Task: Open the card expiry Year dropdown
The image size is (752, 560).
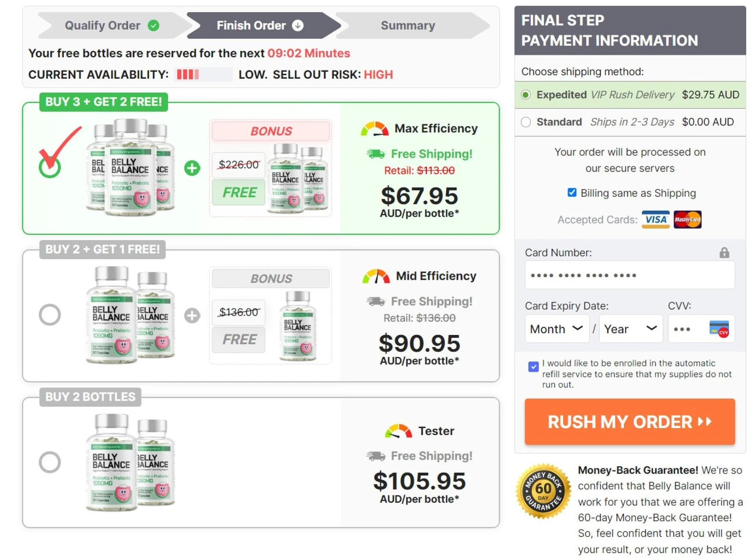Action: coord(631,329)
